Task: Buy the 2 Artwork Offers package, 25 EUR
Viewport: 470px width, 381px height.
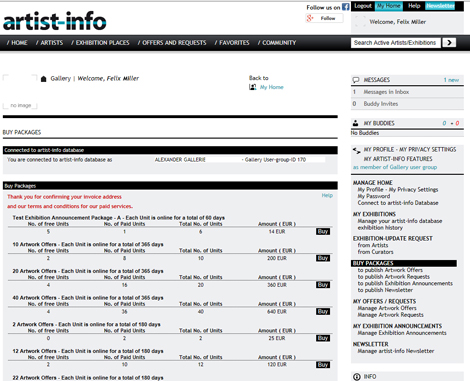Action: pyautogui.click(x=323, y=338)
